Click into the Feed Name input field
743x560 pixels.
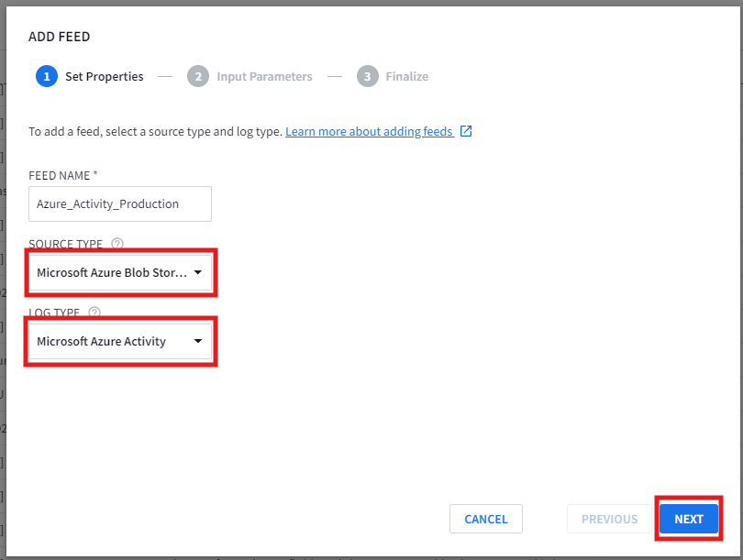pyautogui.click(x=120, y=204)
